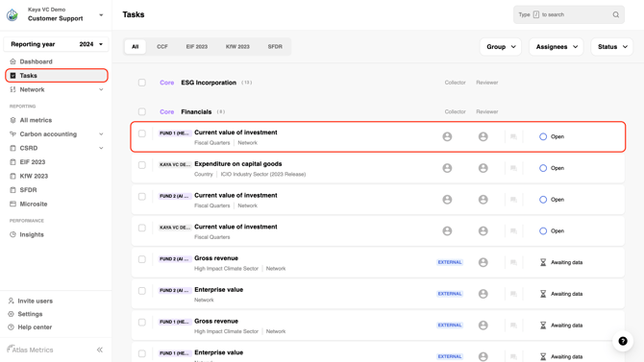Screen dimensions: 644x362
Task: Open the Expenditure on capital goods task title
Action: coord(238,164)
